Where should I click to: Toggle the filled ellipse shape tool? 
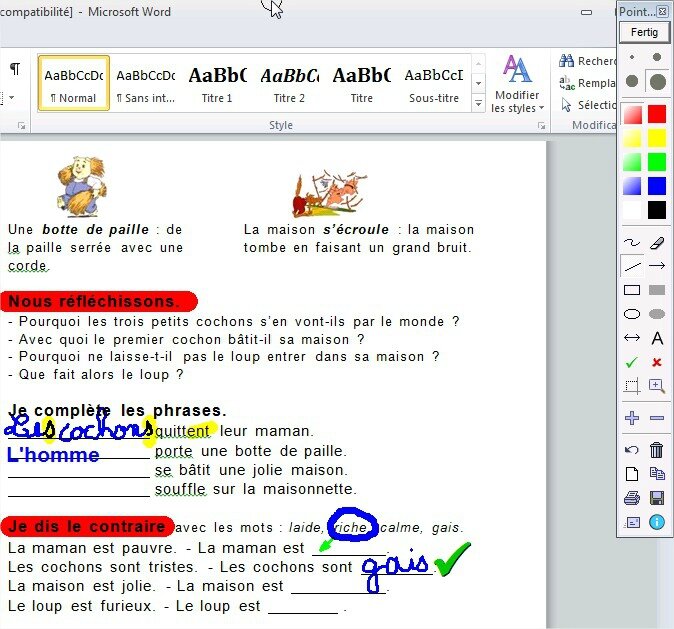[x=657, y=314]
